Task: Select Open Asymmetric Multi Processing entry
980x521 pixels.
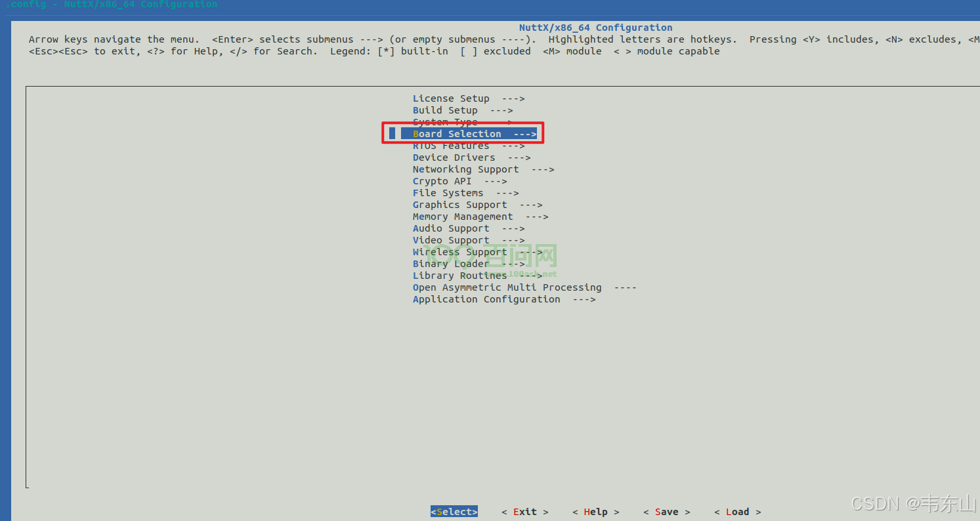Action: [x=524, y=287]
